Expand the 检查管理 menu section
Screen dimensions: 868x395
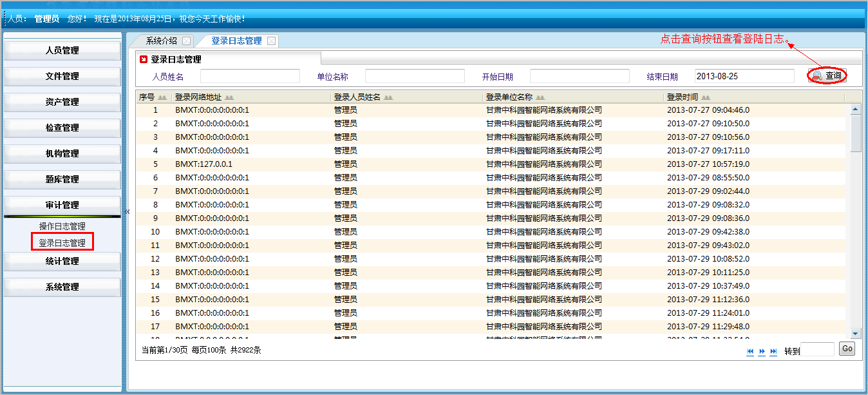[62, 128]
